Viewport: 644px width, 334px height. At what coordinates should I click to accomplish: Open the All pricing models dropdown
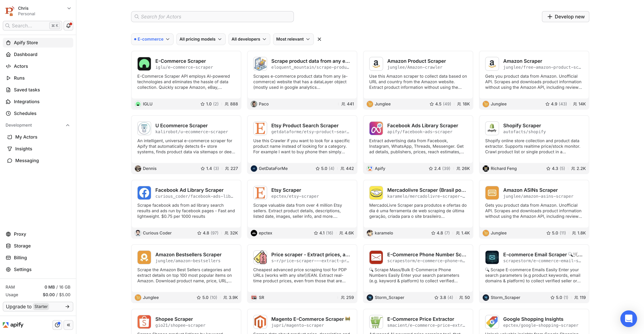201,39
